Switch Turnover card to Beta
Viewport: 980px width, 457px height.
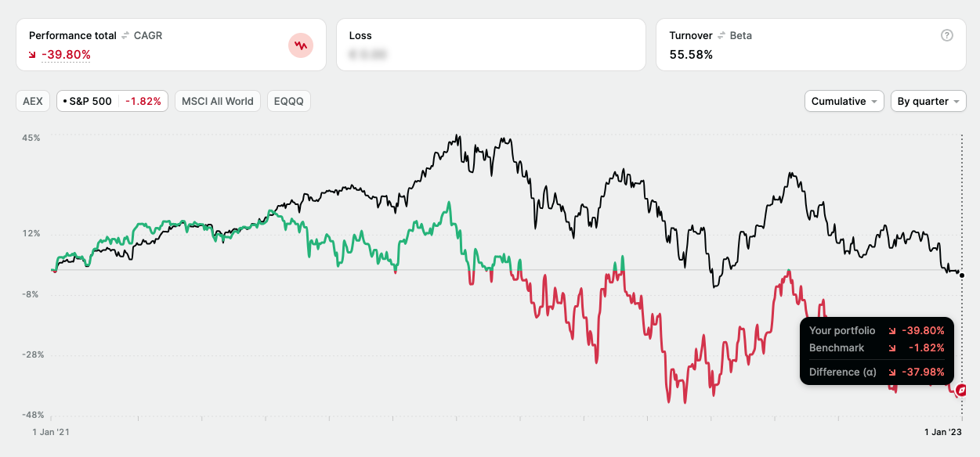pyautogui.click(x=740, y=36)
